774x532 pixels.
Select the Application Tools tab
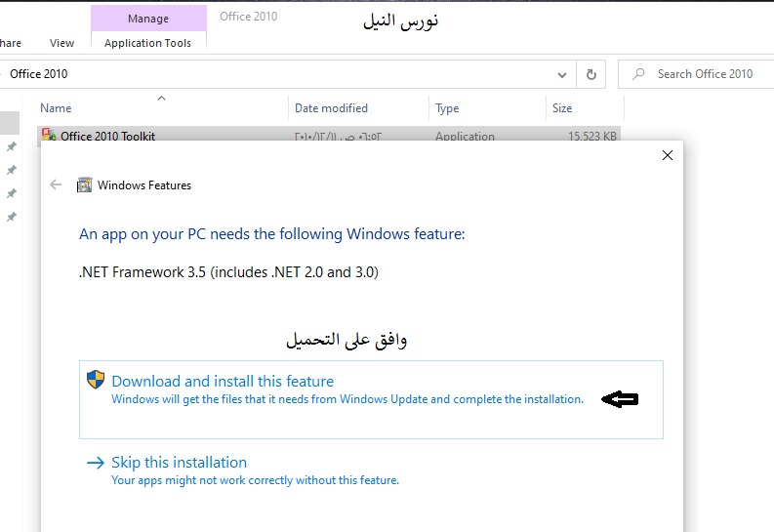(147, 43)
